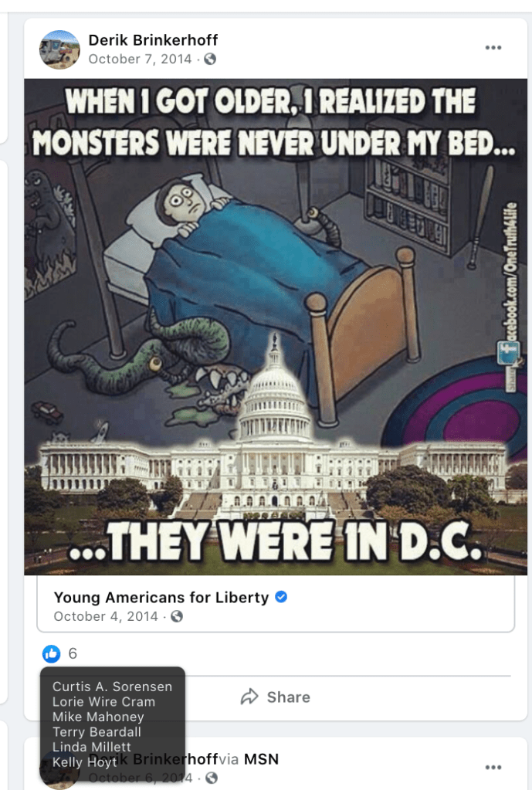Select Lorie Wire Cram in the likes list
The height and width of the screenshot is (790, 532).
pos(103,701)
